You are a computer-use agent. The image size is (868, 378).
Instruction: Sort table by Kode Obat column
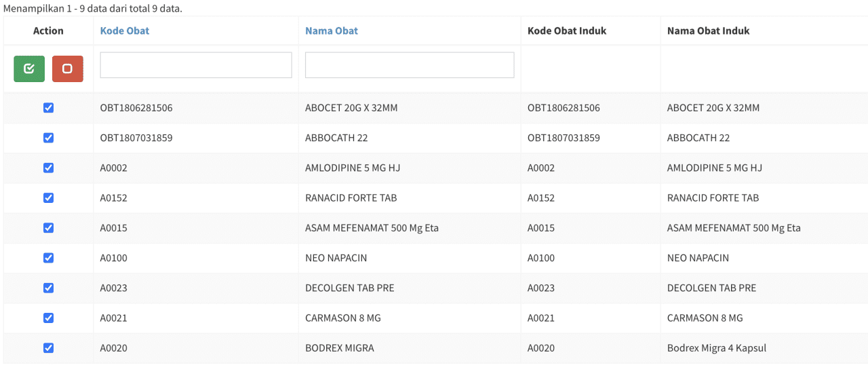(125, 31)
